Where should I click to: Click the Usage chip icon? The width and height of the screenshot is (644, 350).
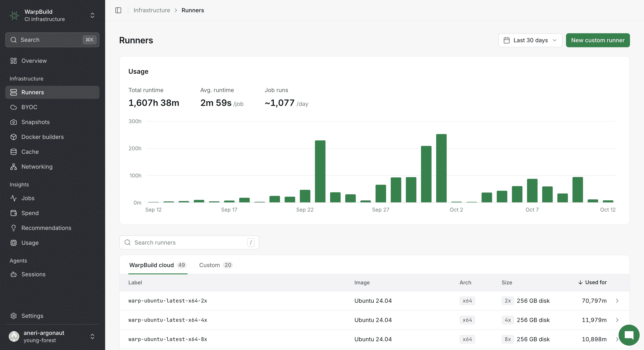coord(14,243)
